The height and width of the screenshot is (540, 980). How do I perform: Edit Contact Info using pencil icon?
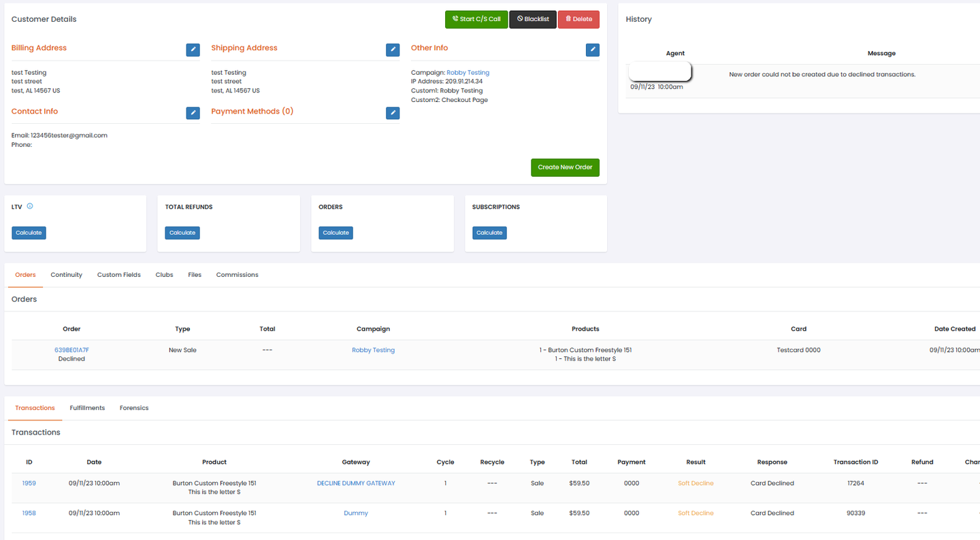pyautogui.click(x=193, y=113)
